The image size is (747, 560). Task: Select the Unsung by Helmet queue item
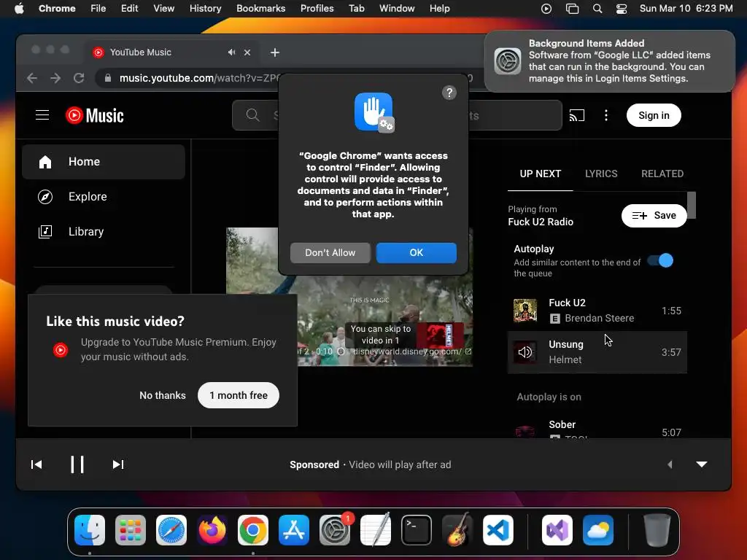coord(597,352)
